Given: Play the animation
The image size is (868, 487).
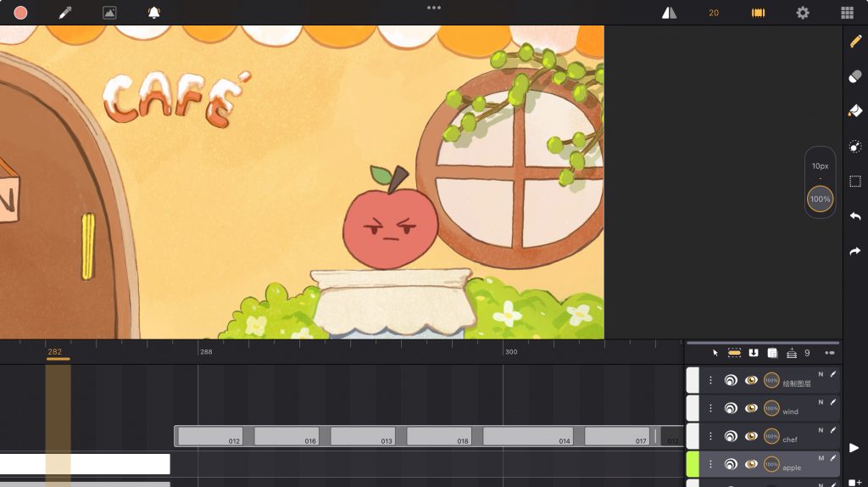Looking at the screenshot, I should [x=854, y=448].
